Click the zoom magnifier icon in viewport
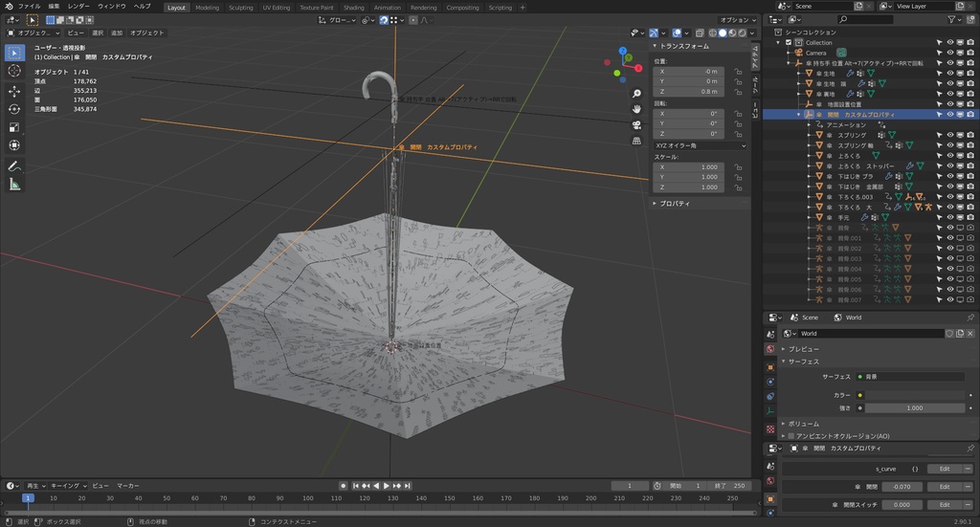This screenshot has height=527, width=980. (x=636, y=94)
